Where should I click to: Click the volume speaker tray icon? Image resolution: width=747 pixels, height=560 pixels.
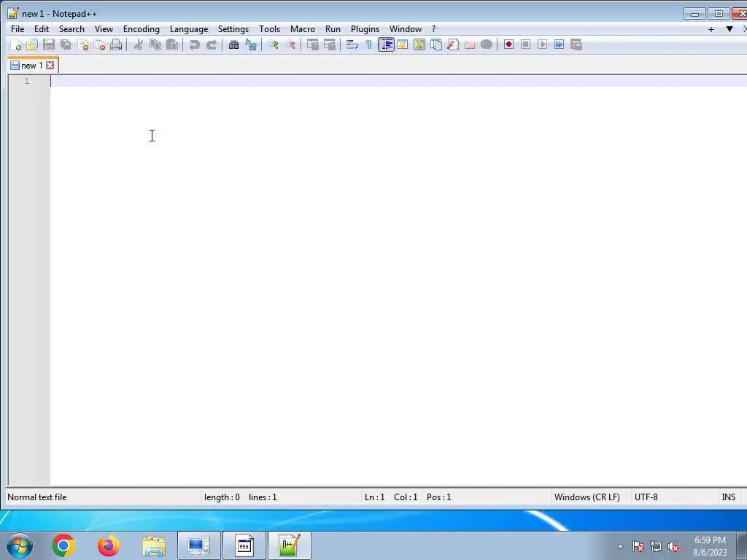(x=673, y=547)
